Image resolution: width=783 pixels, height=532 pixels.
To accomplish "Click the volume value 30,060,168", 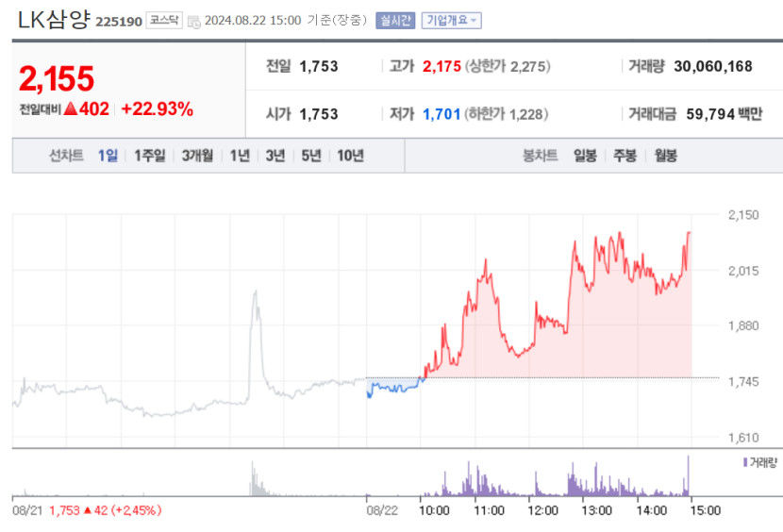I will click(x=712, y=66).
